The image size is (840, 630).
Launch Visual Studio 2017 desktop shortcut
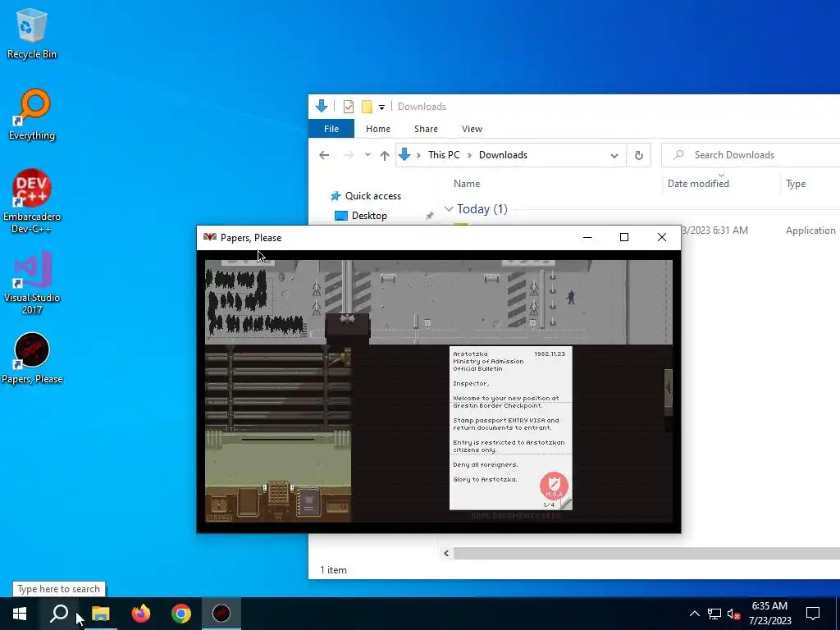coord(32,283)
